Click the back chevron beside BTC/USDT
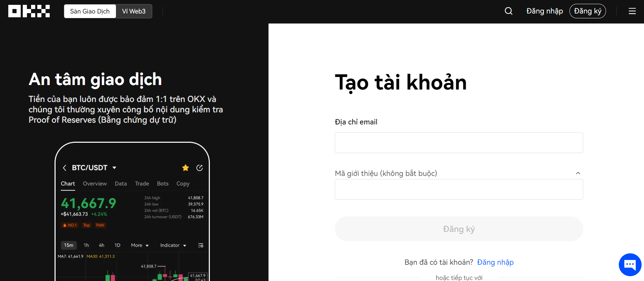644x281 pixels. (x=65, y=168)
